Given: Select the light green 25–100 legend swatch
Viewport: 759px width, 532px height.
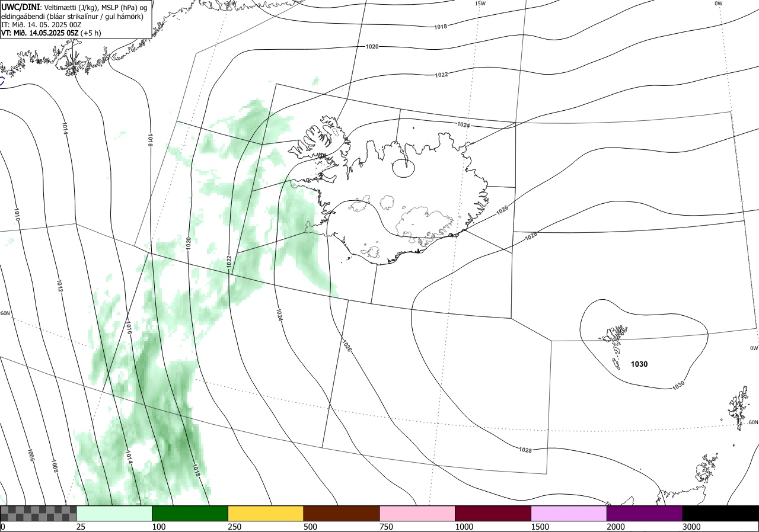Looking at the screenshot, I should click(114, 513).
